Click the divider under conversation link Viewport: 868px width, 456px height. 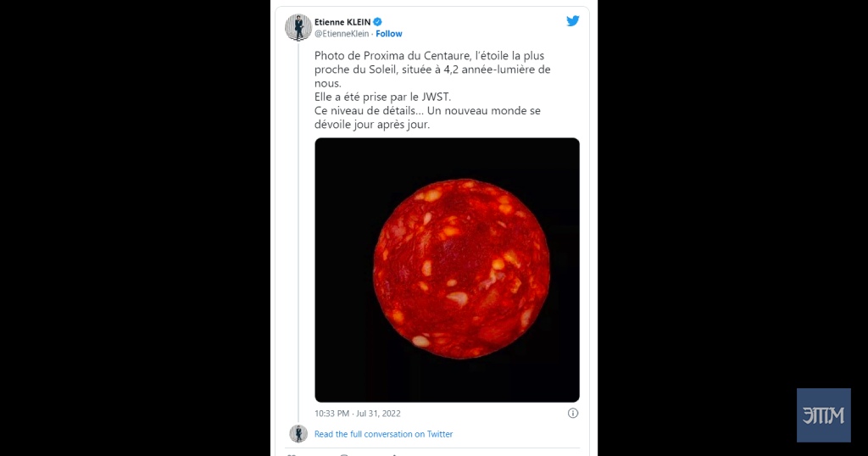pyautogui.click(x=433, y=448)
